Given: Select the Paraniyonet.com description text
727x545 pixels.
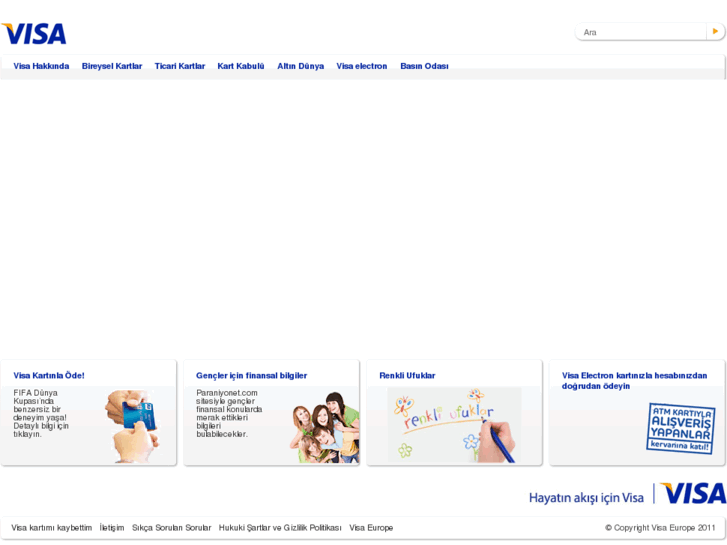Looking at the screenshot, I should [x=229, y=413].
